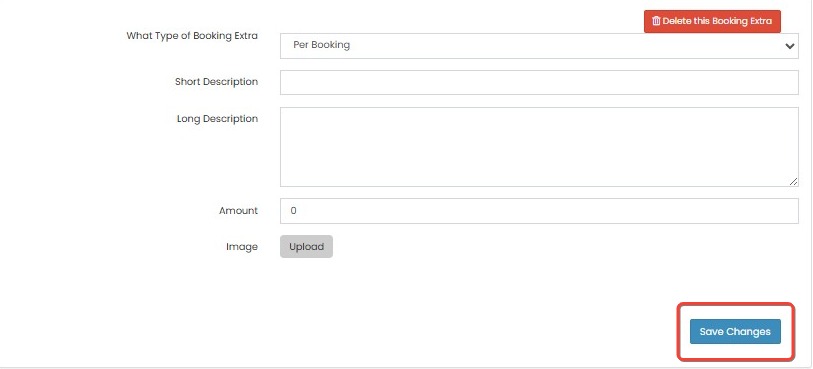Click the 'Short Description' label
Image resolution: width=813 pixels, height=369 pixels.
point(216,82)
